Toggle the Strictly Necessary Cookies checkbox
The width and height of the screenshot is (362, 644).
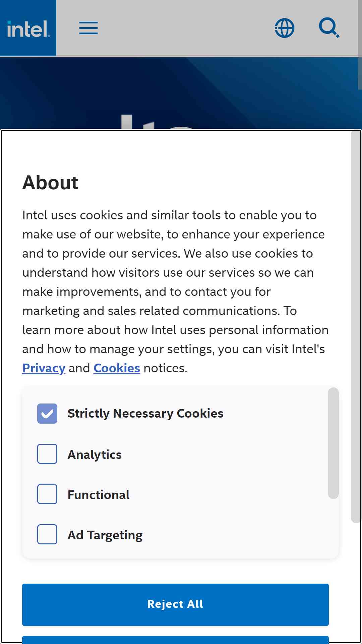pos(47,414)
